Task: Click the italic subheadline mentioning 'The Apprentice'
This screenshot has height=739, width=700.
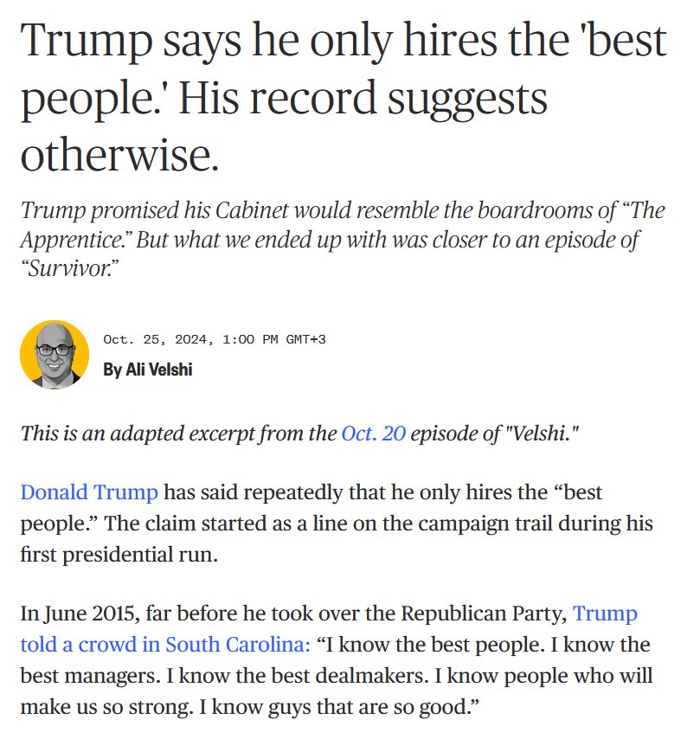Action: (343, 240)
